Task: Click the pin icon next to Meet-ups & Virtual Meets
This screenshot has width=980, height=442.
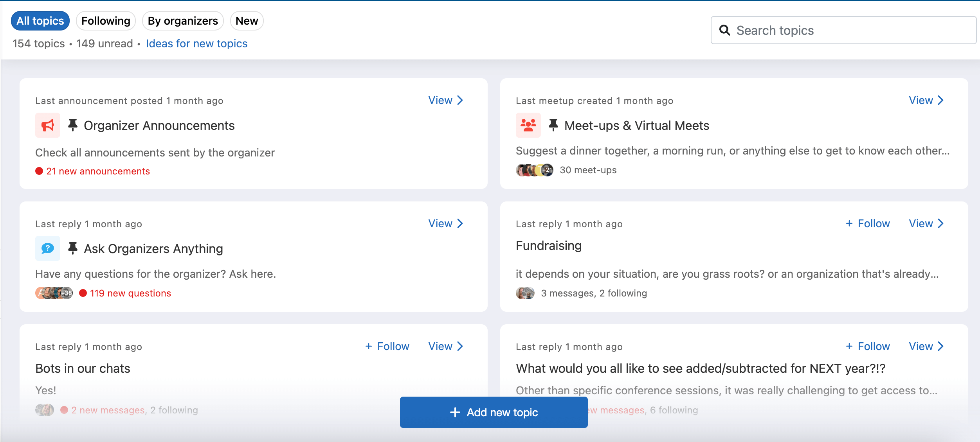Action: (553, 125)
